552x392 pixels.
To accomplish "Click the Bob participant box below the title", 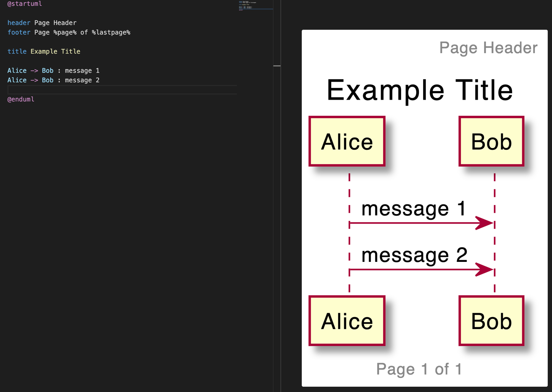I will click(491, 141).
